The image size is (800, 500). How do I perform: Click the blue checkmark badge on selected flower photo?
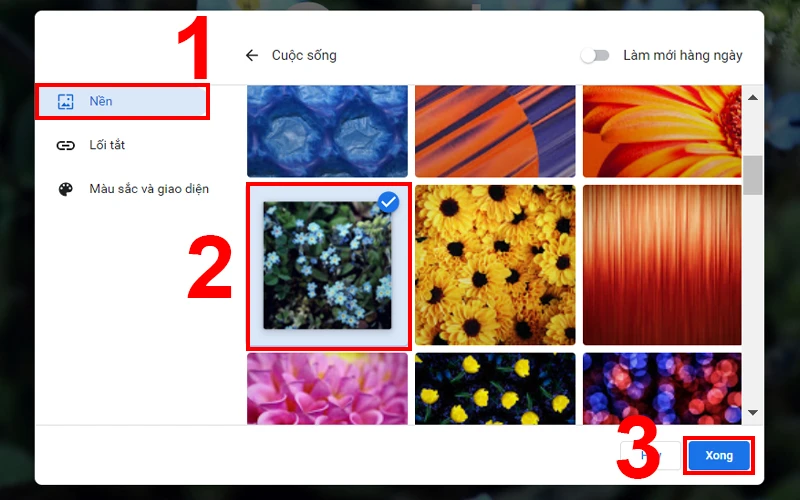pyautogui.click(x=388, y=202)
